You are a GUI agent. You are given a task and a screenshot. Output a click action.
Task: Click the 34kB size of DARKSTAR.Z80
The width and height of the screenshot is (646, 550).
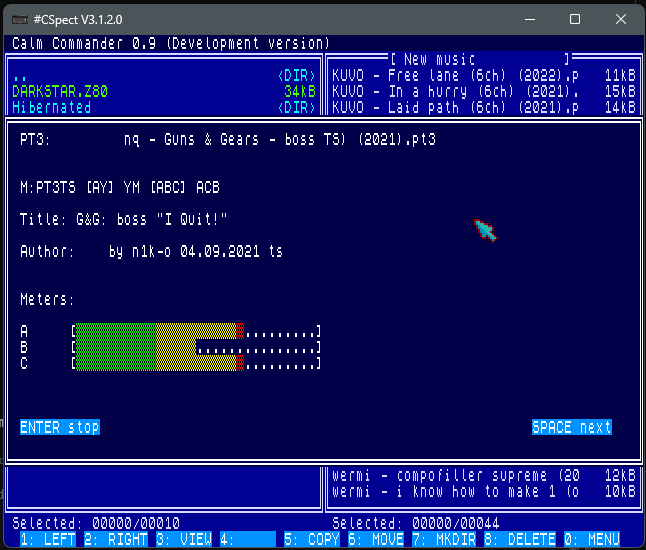(x=300, y=91)
